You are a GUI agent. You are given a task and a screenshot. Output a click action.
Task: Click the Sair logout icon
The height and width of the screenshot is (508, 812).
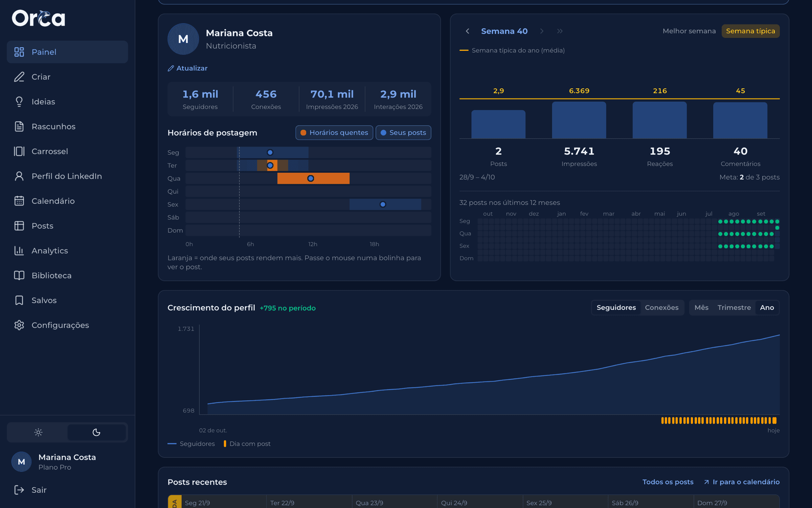19,490
